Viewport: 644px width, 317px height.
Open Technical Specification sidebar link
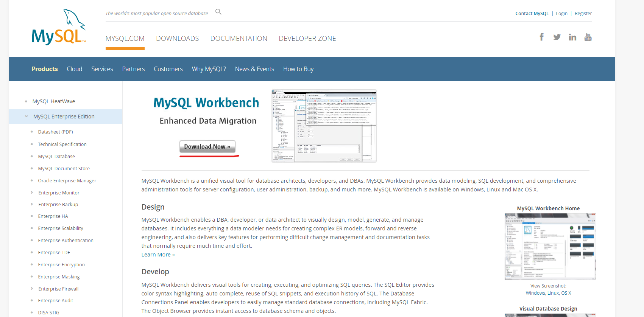[x=62, y=145]
